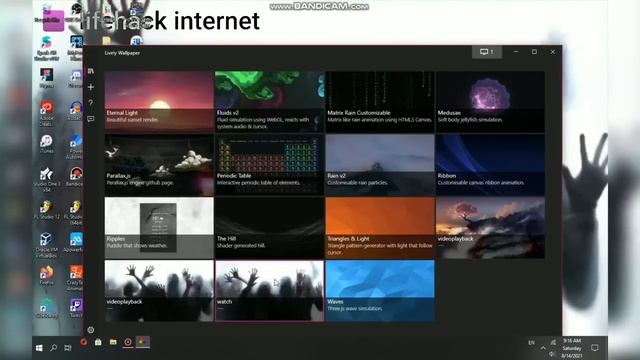The image size is (640, 360).
Task: Open the Help question mark icon
Action: click(x=91, y=103)
